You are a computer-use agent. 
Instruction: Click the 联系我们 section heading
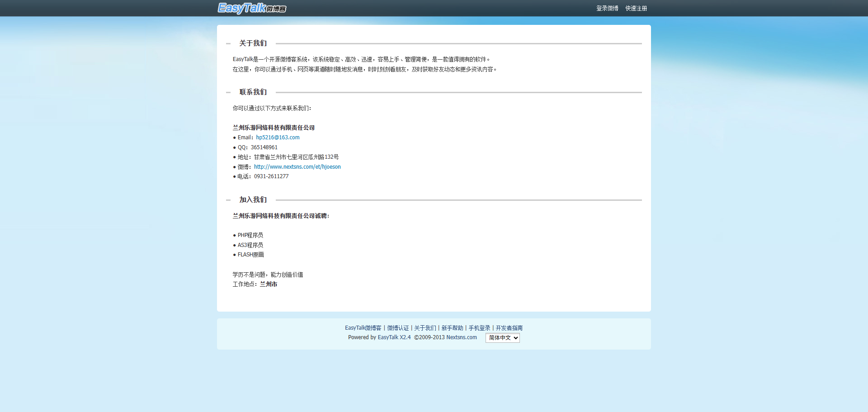[x=253, y=92]
